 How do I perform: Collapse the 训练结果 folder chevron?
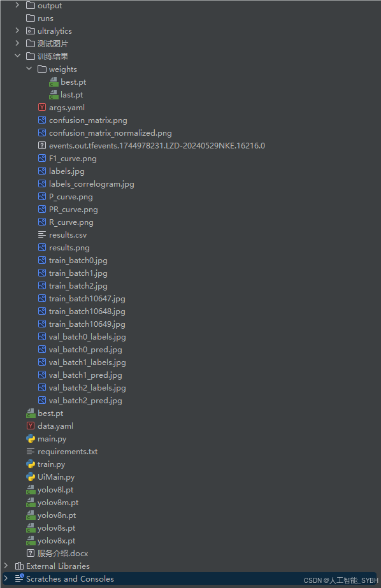coord(17,56)
